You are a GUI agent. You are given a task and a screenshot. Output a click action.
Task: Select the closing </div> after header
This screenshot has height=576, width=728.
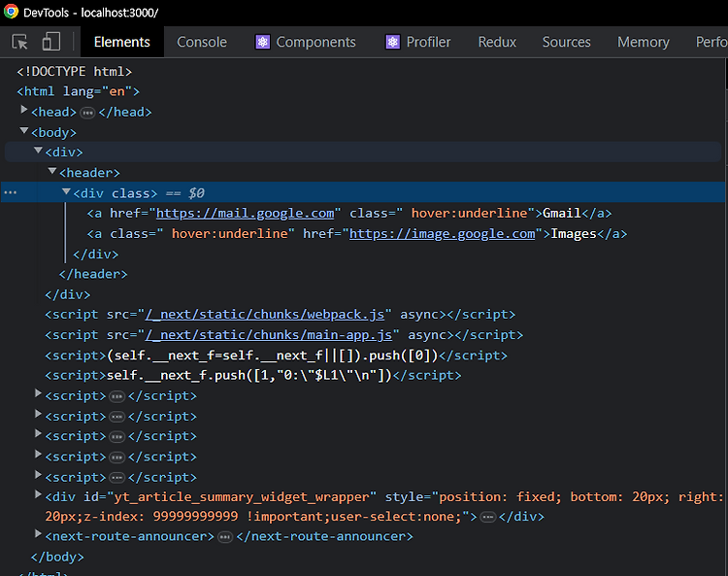[x=67, y=294]
